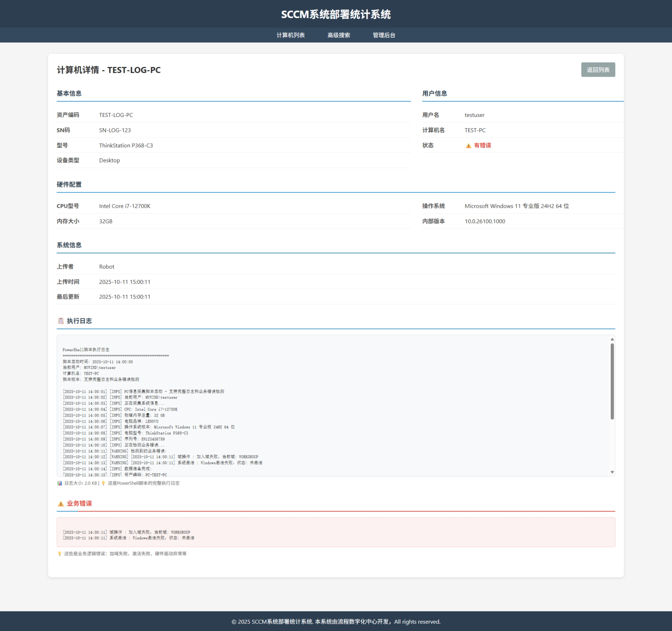Screen dimensions: 672x631
Task: Click the SN value SN-LOG-123
Action: point(115,130)
